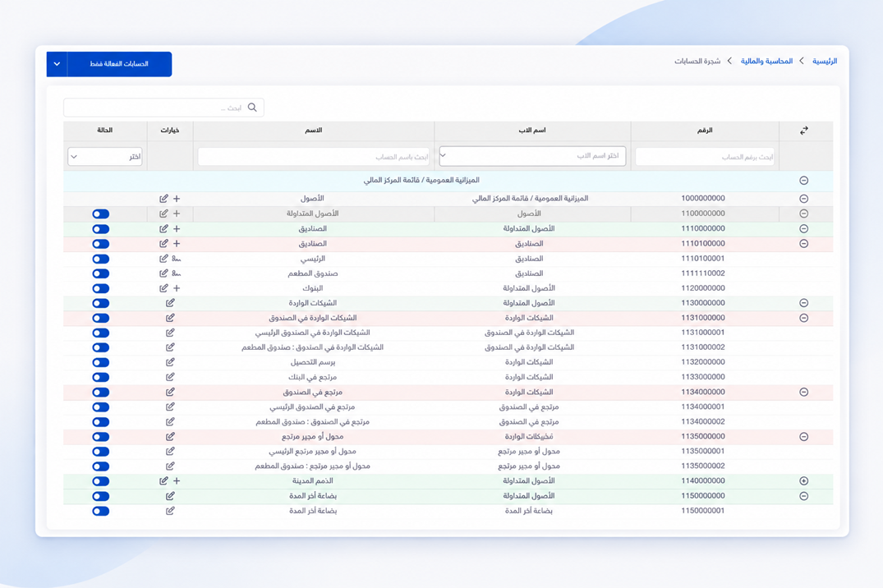
Task: Click edit icon for account 1110100001
Action: point(163,259)
